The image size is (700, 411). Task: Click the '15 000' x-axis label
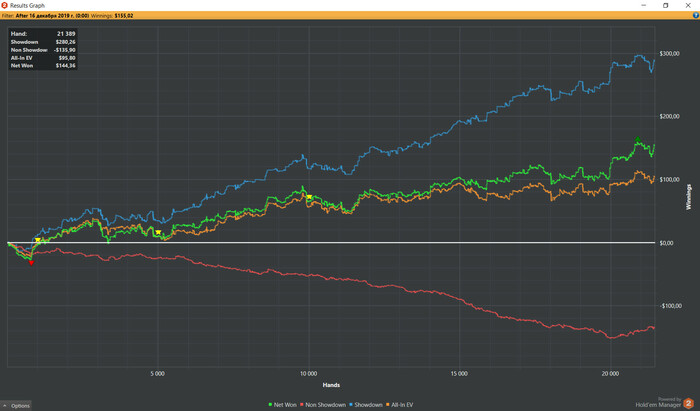[459, 374]
